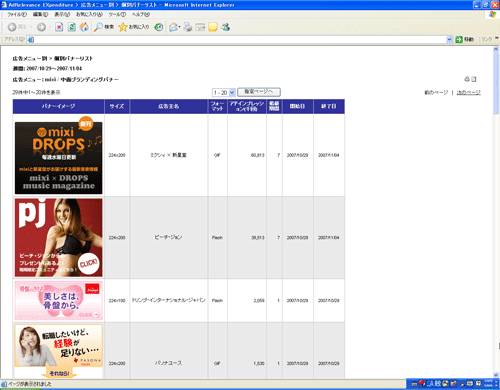This screenshot has height=390, width=500.
Task: Click the 終了日 column header
Action: [x=329, y=106]
